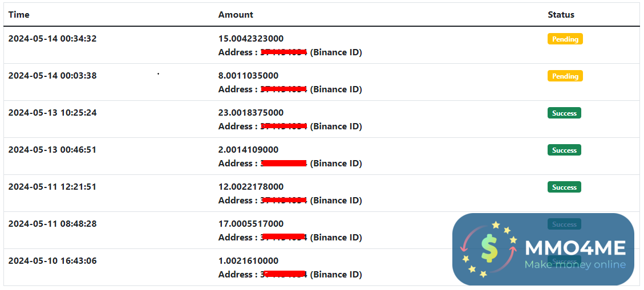Click the Success badge for 12.0022178000 withdrawal
The height and width of the screenshot is (290, 644).
[x=564, y=187]
